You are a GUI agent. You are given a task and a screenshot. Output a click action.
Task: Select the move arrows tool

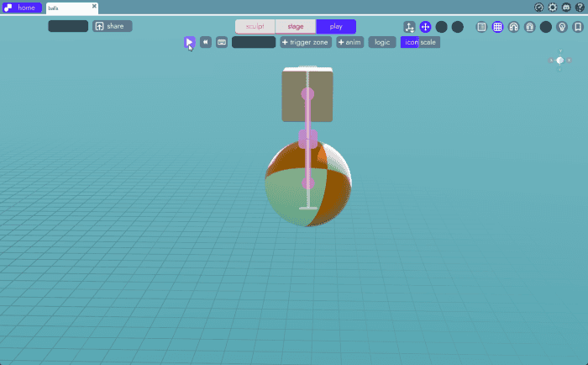425,27
